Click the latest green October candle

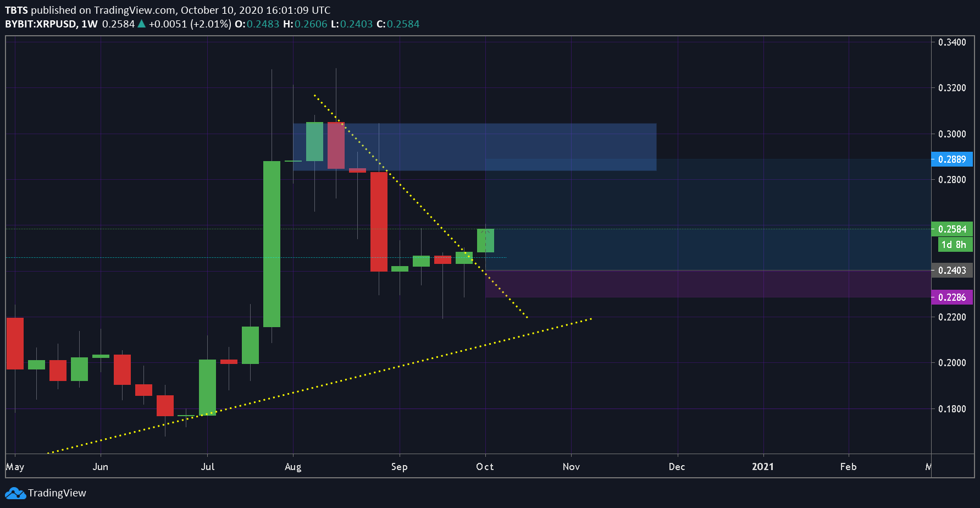[485, 241]
